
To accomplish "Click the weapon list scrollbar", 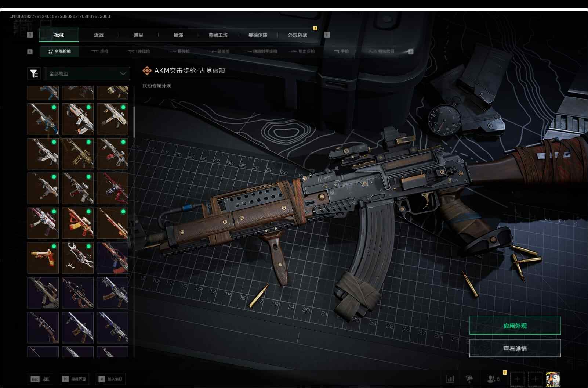I will pos(134,122).
